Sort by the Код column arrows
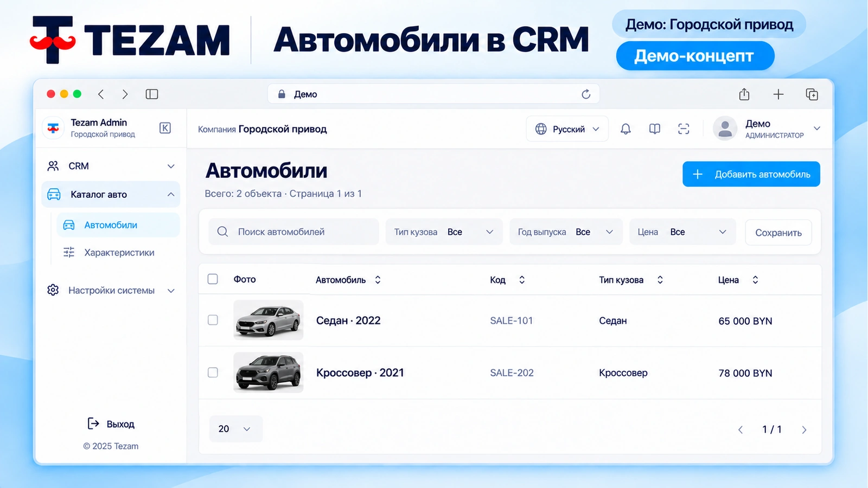868x488 pixels. (522, 280)
